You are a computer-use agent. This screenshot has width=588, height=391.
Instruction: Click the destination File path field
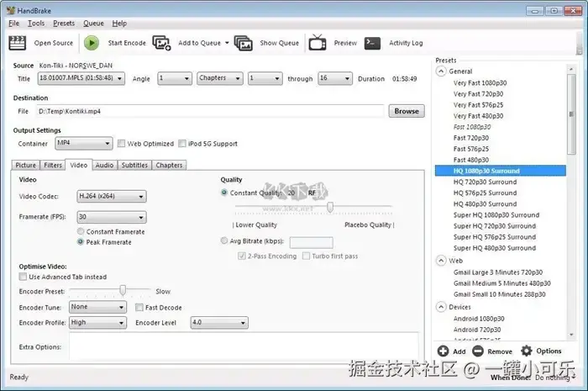click(210, 111)
